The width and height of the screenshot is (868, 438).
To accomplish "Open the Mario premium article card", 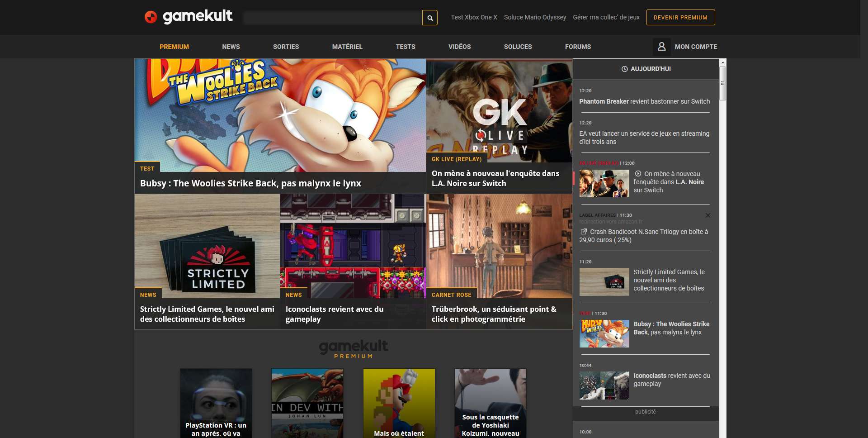I will tap(399, 403).
